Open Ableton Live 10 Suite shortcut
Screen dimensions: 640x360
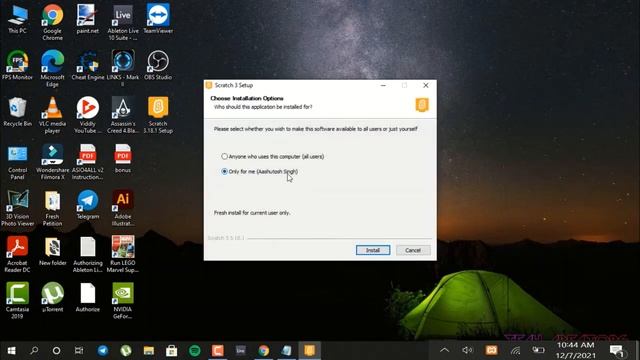pos(123,22)
